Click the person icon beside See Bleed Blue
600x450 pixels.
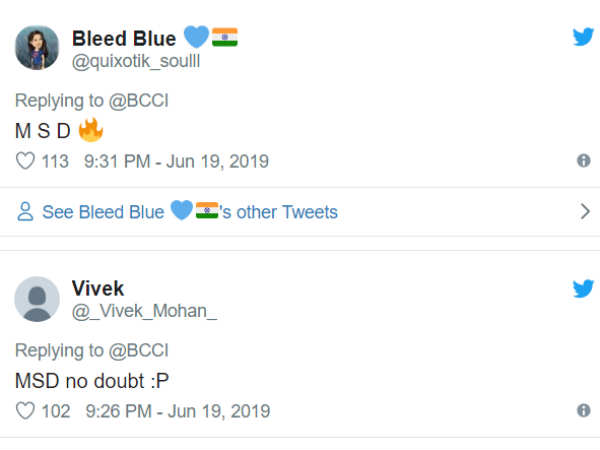pos(26,212)
